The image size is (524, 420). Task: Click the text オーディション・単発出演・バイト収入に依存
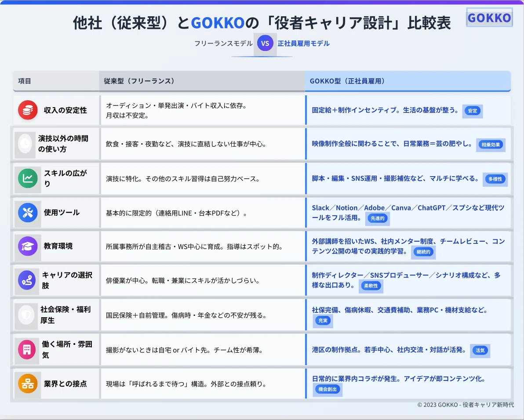(174, 105)
